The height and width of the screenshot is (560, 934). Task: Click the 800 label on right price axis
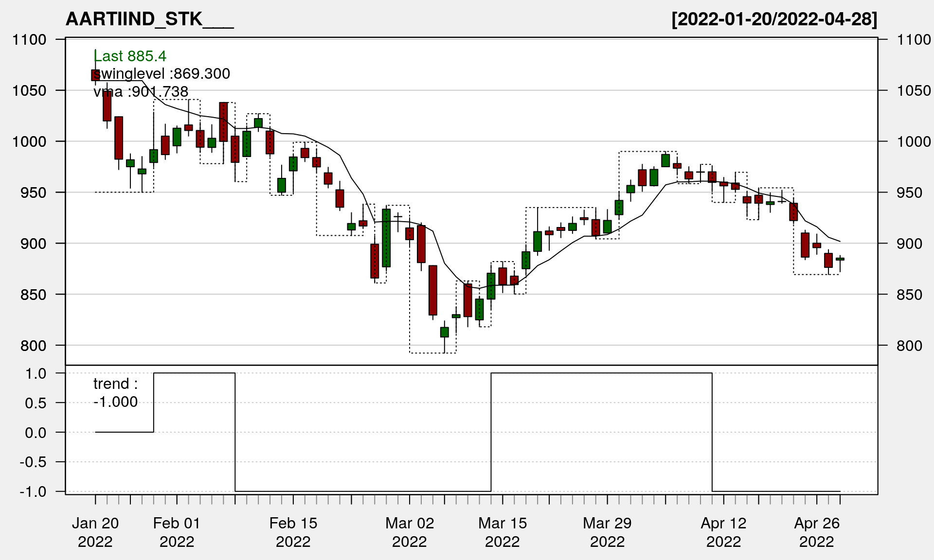coord(909,346)
